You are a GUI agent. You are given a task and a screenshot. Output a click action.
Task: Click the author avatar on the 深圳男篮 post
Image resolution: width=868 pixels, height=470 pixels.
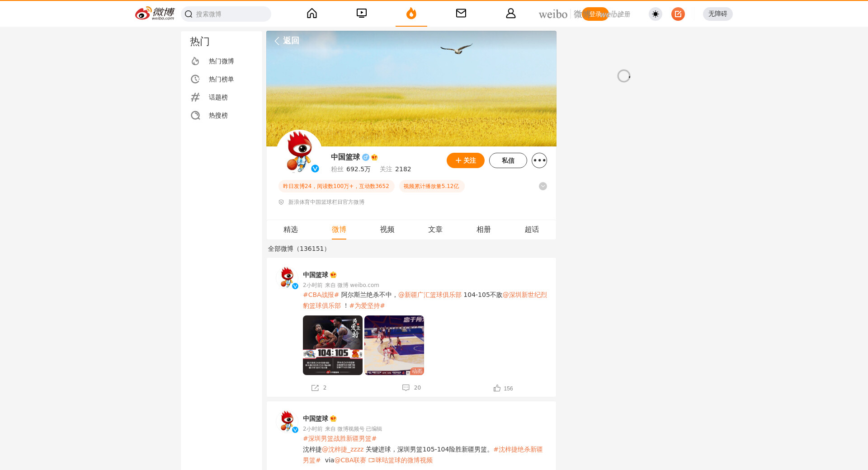pyautogui.click(x=287, y=422)
